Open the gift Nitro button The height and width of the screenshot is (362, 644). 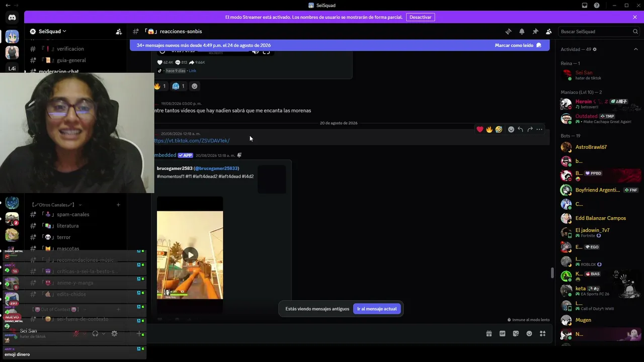[489, 333]
